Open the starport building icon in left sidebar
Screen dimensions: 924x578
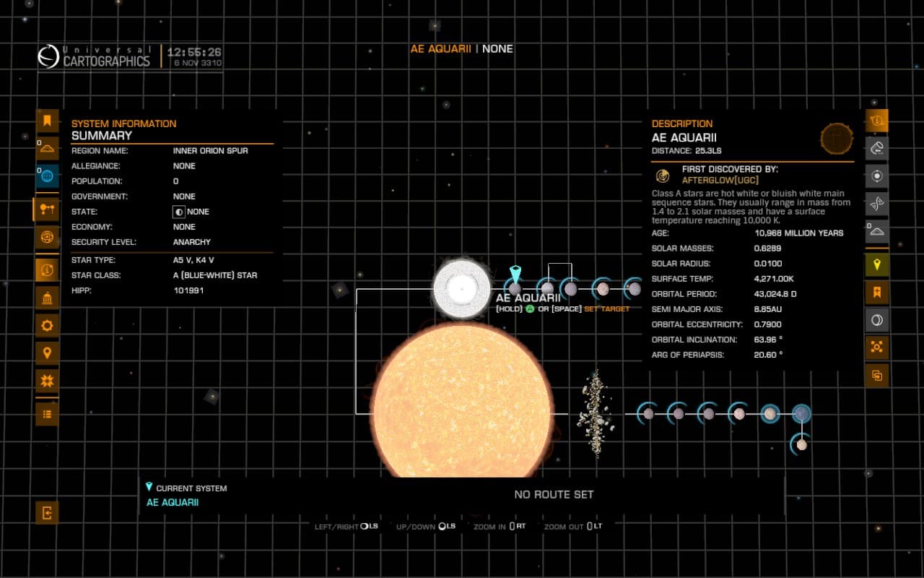point(47,298)
